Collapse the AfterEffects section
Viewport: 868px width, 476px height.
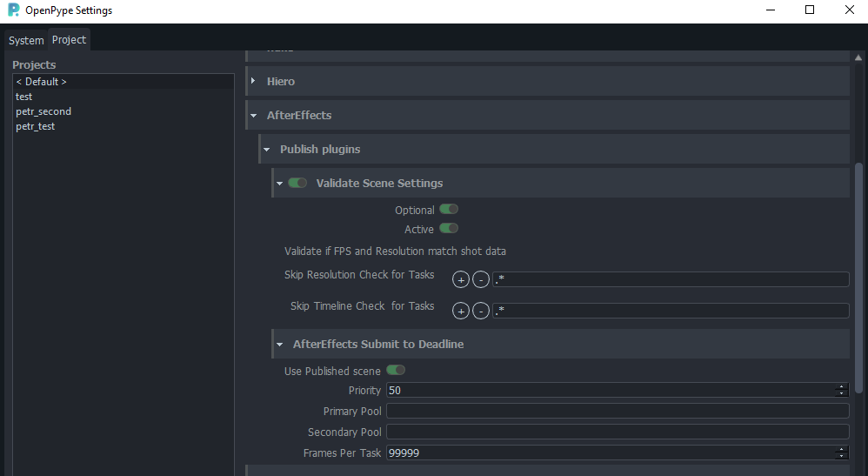coord(254,115)
